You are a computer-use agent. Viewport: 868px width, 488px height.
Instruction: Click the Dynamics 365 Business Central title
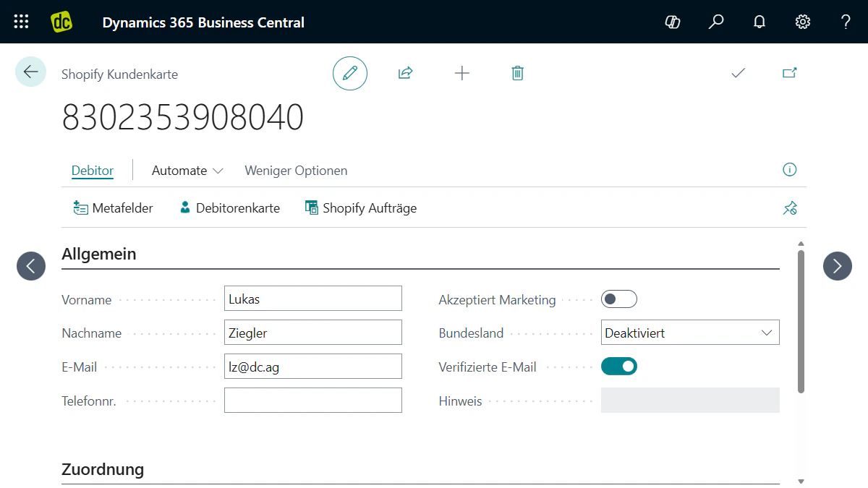click(203, 22)
